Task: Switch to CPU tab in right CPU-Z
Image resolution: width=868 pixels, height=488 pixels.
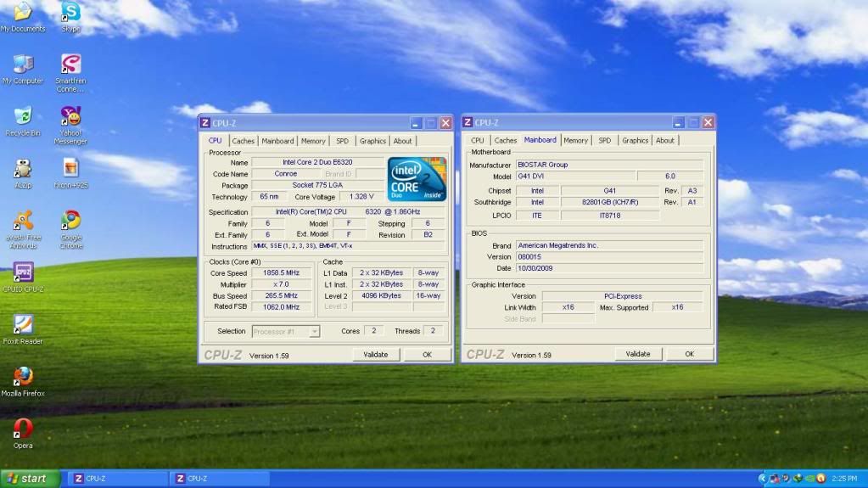Action: [477, 141]
